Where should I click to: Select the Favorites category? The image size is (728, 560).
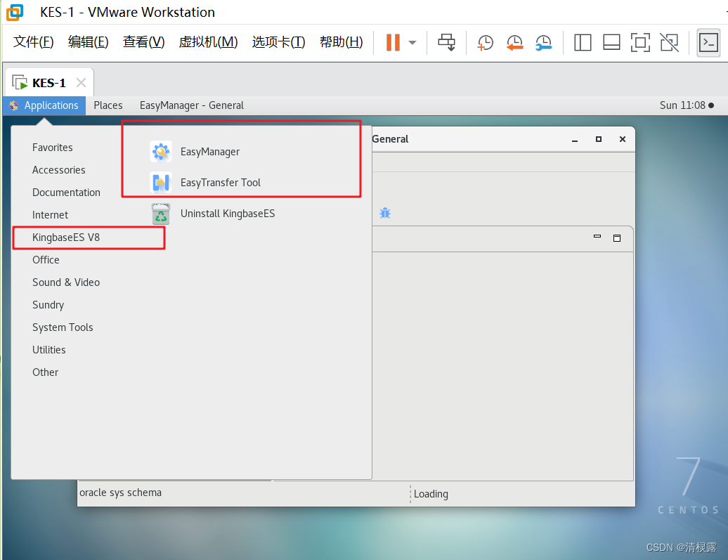tap(53, 148)
